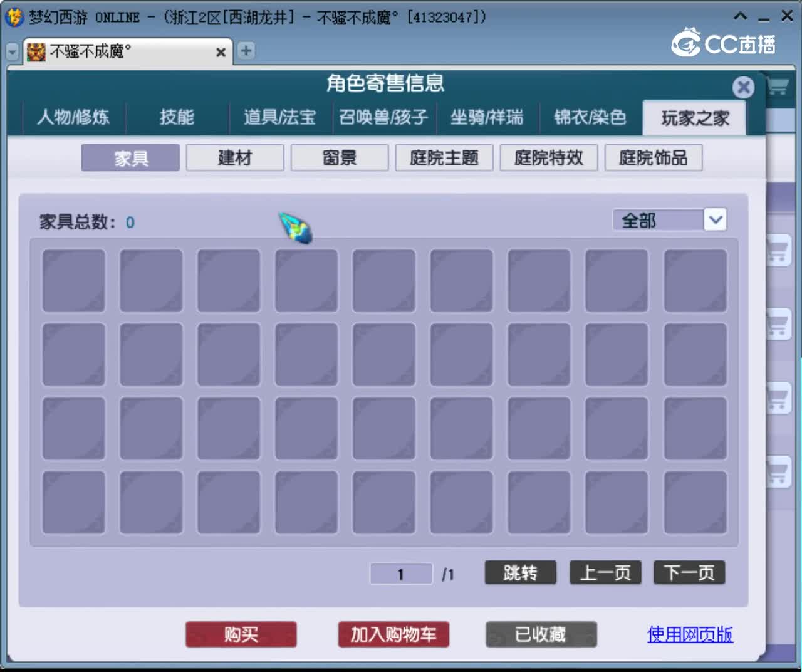
Task: Click 加入购物车 to add to cart
Action: [393, 634]
